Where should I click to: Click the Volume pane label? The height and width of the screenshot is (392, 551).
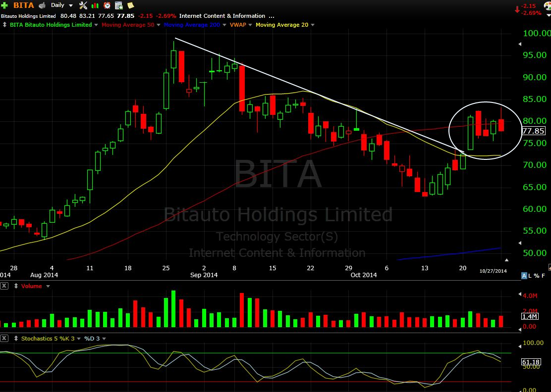point(32,286)
